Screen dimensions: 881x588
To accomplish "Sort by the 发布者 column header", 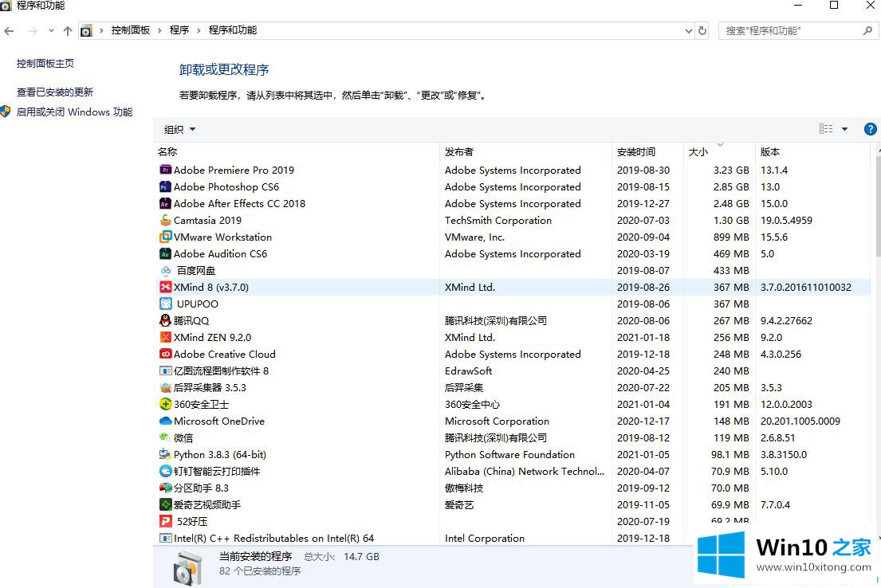I will pyautogui.click(x=526, y=151).
